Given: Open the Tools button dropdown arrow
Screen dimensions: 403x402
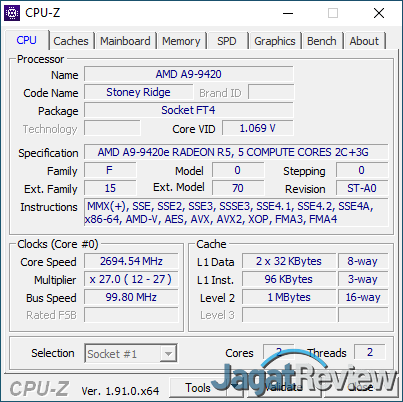Looking at the screenshot, I should 236,388.
